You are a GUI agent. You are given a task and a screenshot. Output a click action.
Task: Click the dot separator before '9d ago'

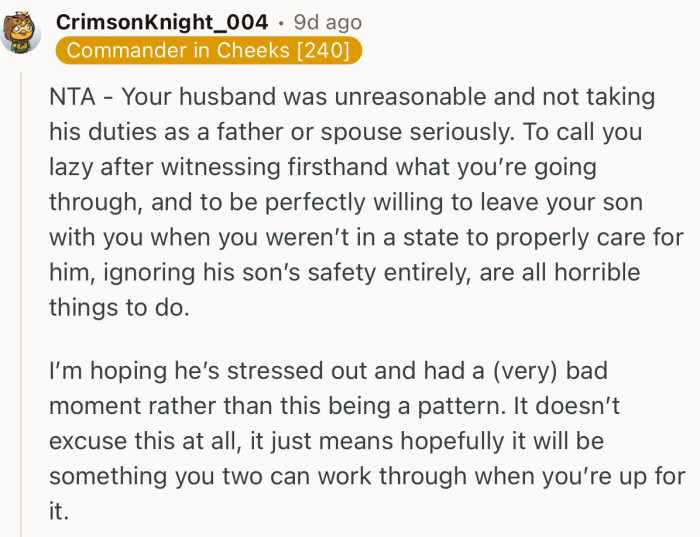point(281,23)
